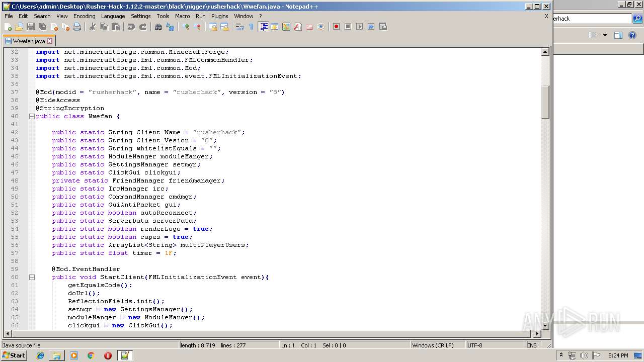Toggle synchronize vertical scrolling
This screenshot has width=644, height=362.
(x=213, y=27)
